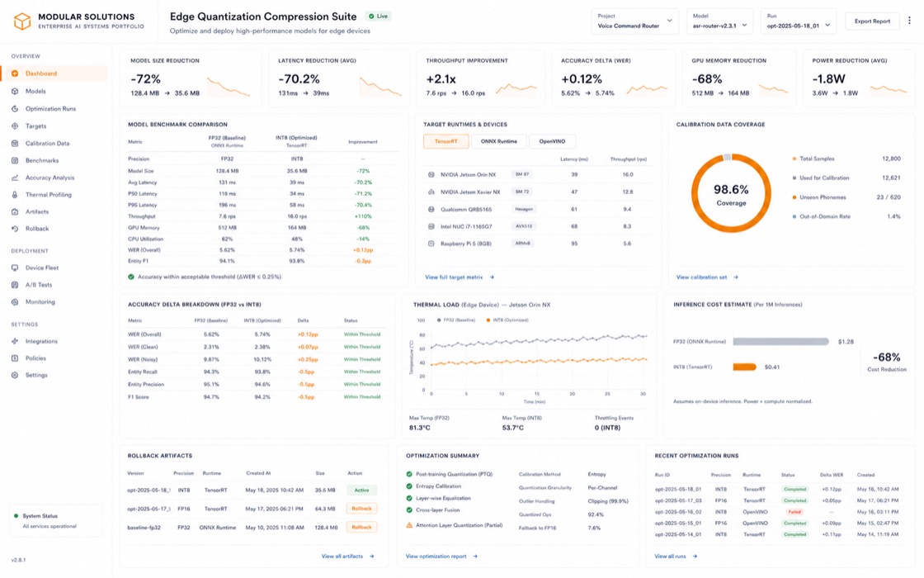
Task: Click the Benchmarks sidebar icon
Action: [x=15, y=160]
